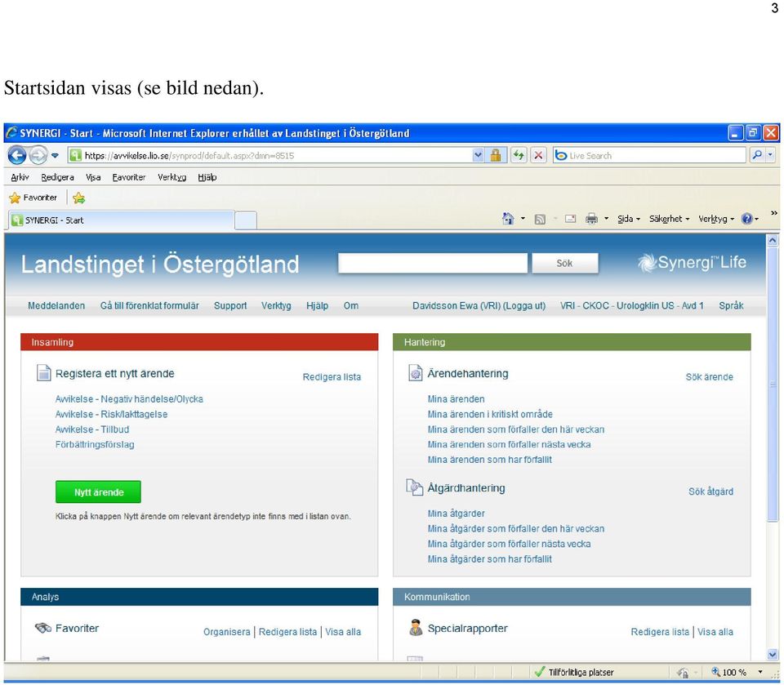
Task: Open Avvikelse - Risk/Iakttagelse form
Action: coord(112,414)
